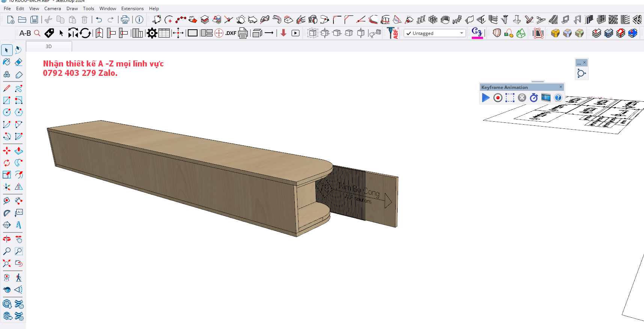Open the gear settings icon in toolbar
The image size is (644, 329).
(152, 33)
